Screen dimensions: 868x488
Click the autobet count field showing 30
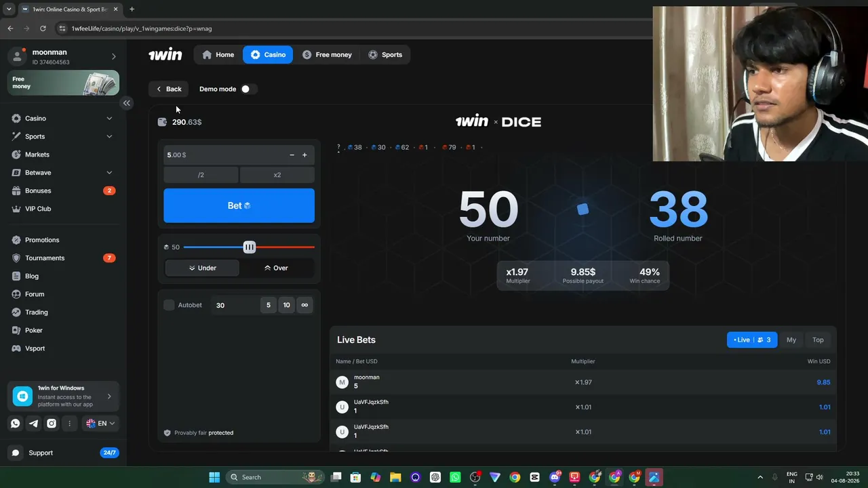[234, 305]
